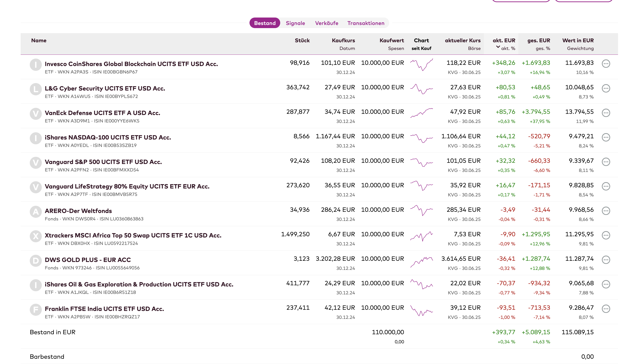Select the active Bestand tab
This screenshot has width=631, height=364.
pyautogui.click(x=265, y=23)
